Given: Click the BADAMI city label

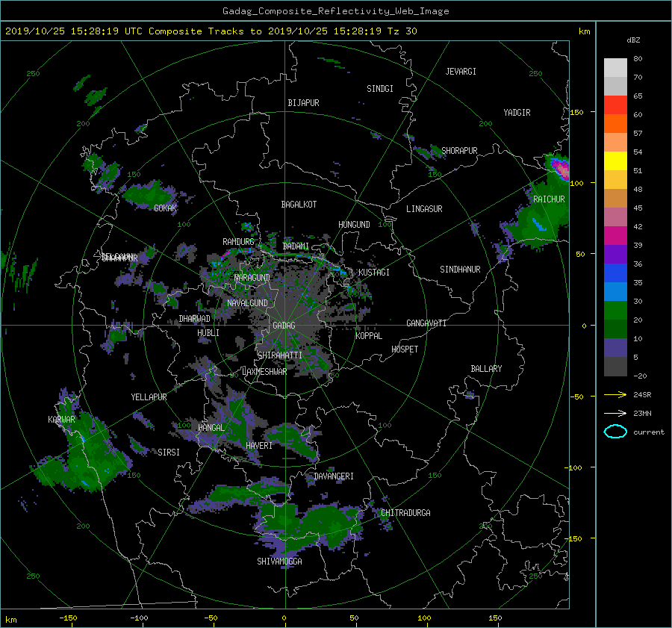Looking at the screenshot, I should (296, 246).
